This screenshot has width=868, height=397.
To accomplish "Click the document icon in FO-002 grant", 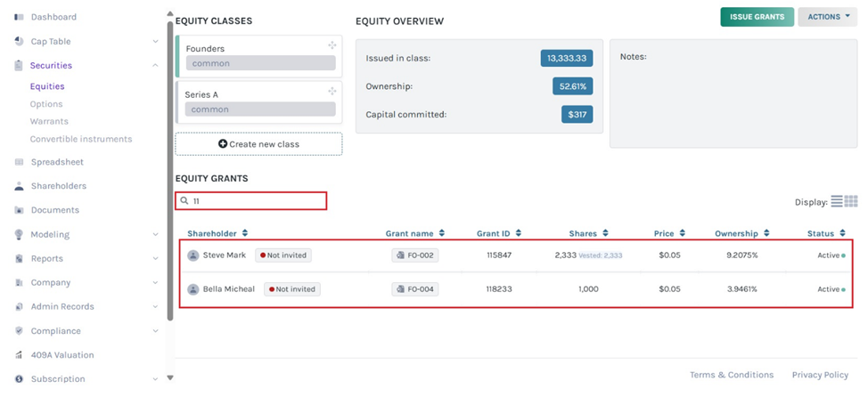I will click(x=400, y=255).
